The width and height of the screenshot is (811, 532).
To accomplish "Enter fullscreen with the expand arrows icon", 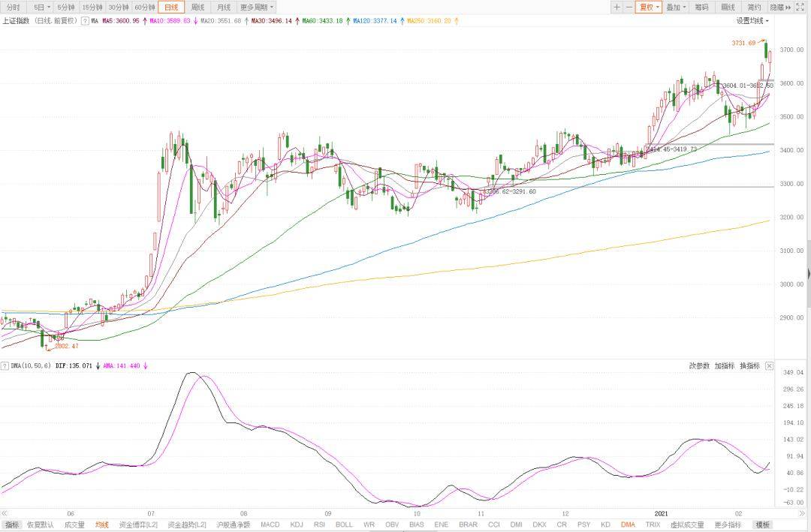I will (x=801, y=8).
